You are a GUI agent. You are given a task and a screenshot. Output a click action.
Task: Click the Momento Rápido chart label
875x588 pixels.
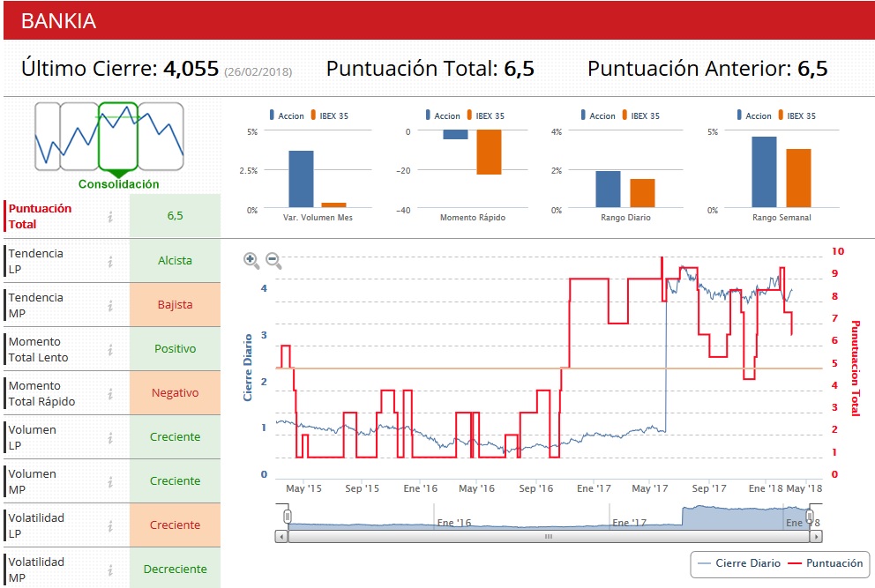pyautogui.click(x=473, y=218)
